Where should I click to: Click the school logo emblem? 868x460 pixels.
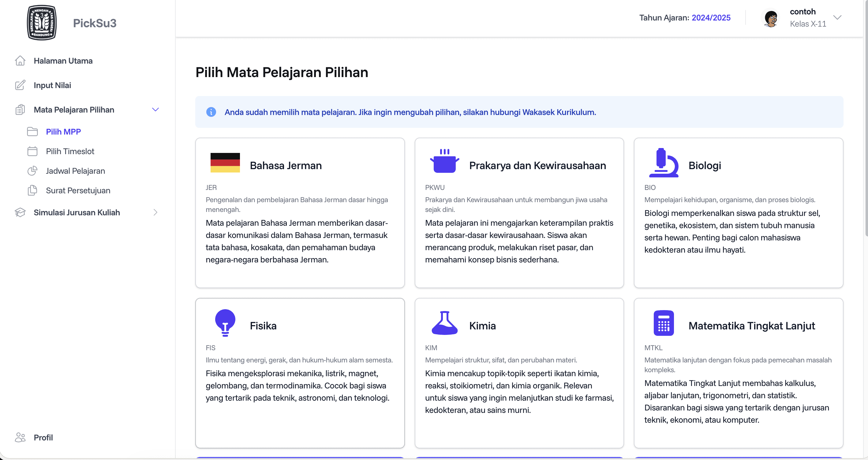tap(42, 23)
